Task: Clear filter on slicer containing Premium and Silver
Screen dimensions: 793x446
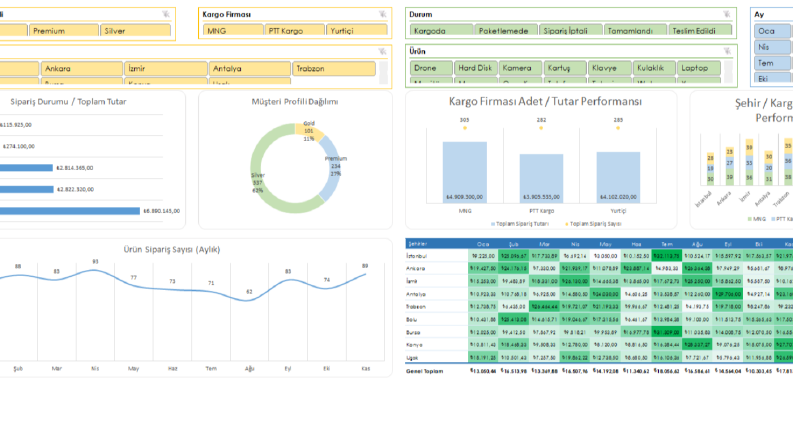Action: point(166,14)
